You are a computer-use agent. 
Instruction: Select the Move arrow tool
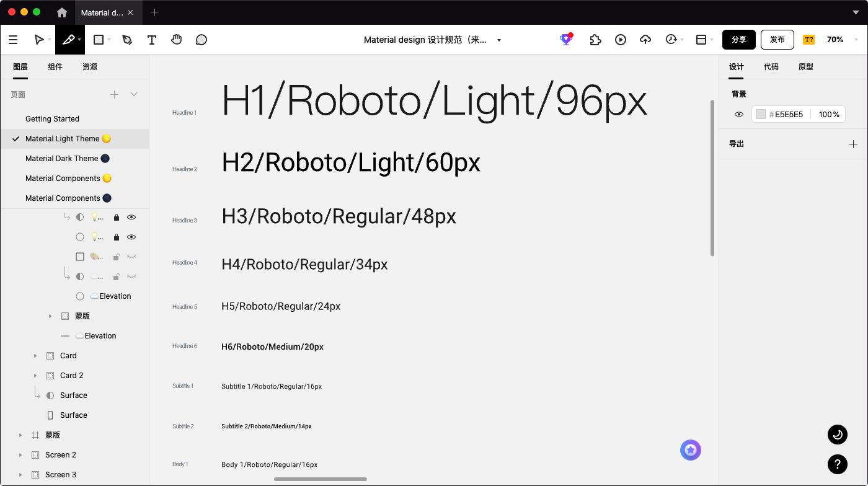[x=39, y=40]
